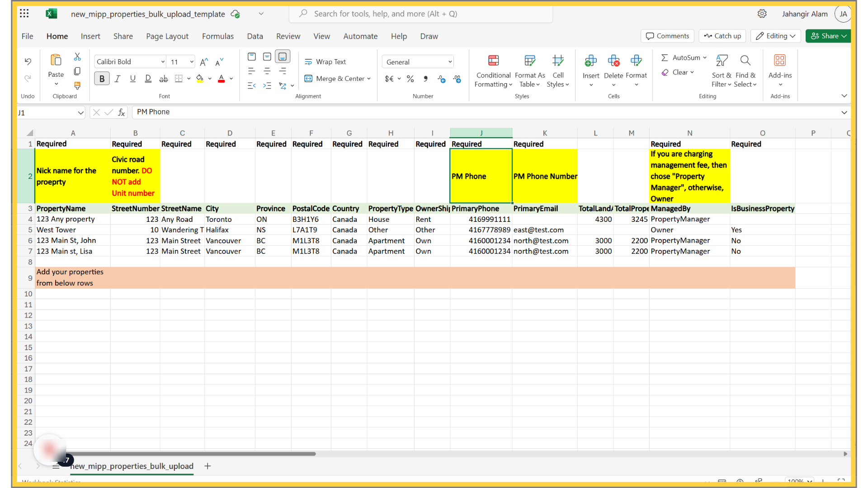
Task: Click the Paste clipboard icon
Action: click(56, 60)
